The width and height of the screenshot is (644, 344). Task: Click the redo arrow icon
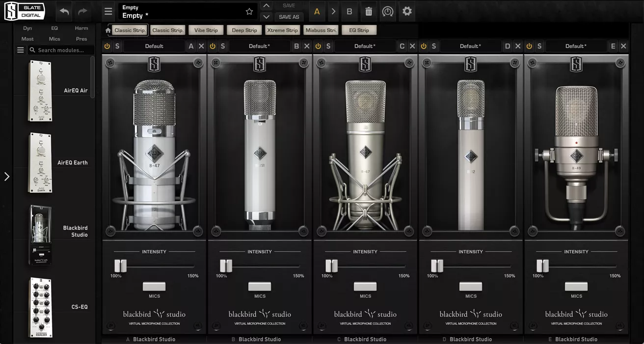[x=82, y=11]
